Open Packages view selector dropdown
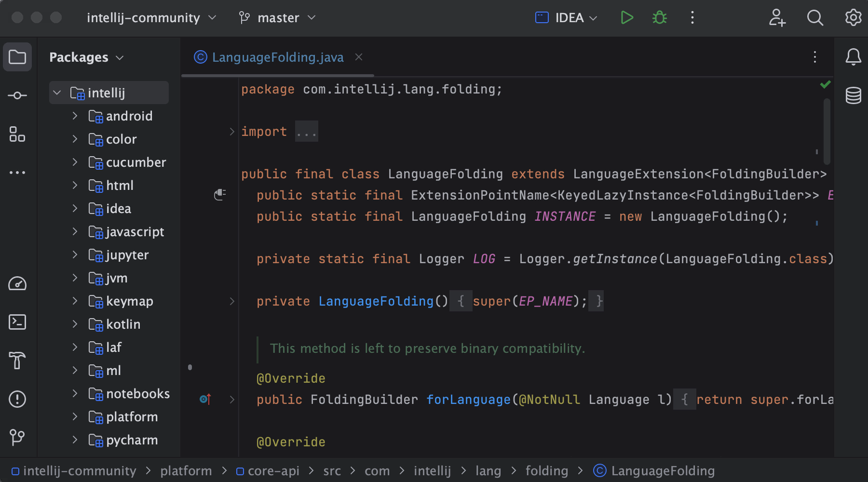 coord(87,57)
